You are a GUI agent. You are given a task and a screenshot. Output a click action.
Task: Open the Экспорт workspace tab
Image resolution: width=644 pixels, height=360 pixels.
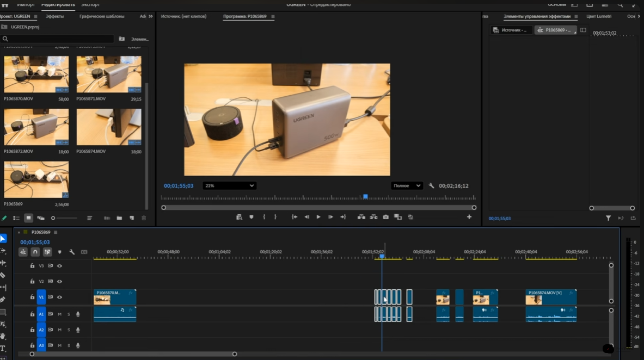(90, 4)
